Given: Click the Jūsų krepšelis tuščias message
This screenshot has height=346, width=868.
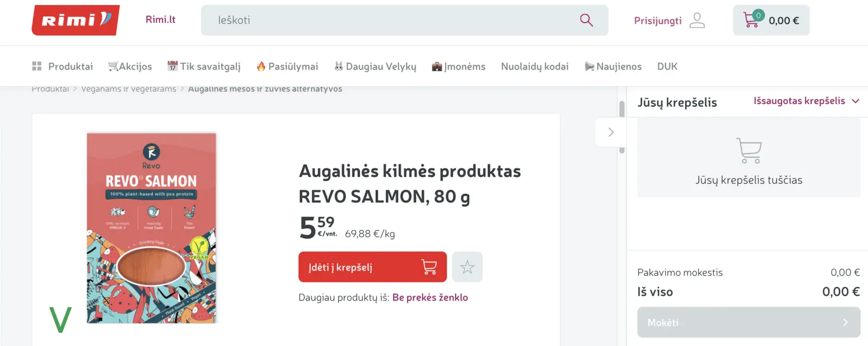Looking at the screenshot, I should click(749, 180).
